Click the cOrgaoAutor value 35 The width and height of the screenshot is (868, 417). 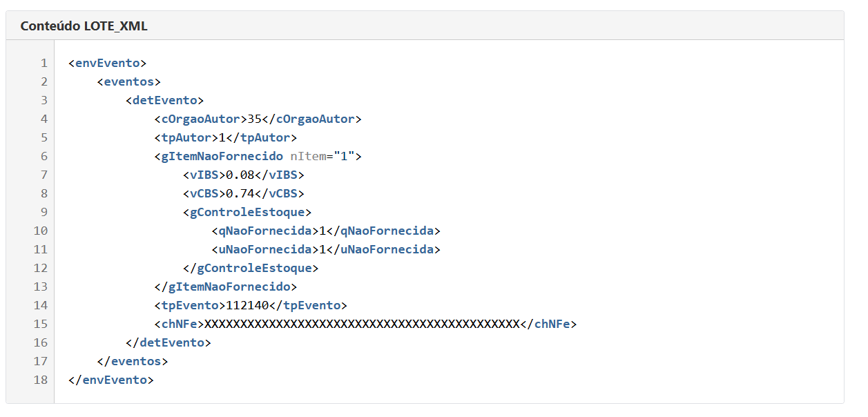tap(255, 119)
